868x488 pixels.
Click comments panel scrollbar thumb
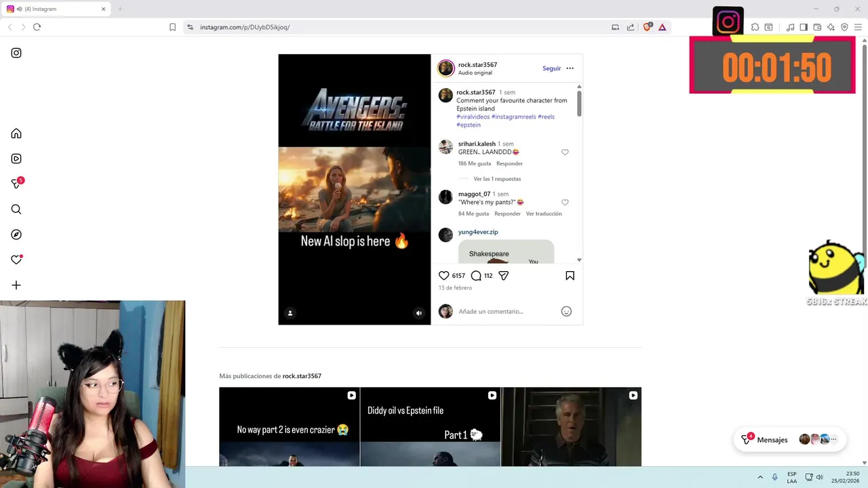tap(579, 103)
